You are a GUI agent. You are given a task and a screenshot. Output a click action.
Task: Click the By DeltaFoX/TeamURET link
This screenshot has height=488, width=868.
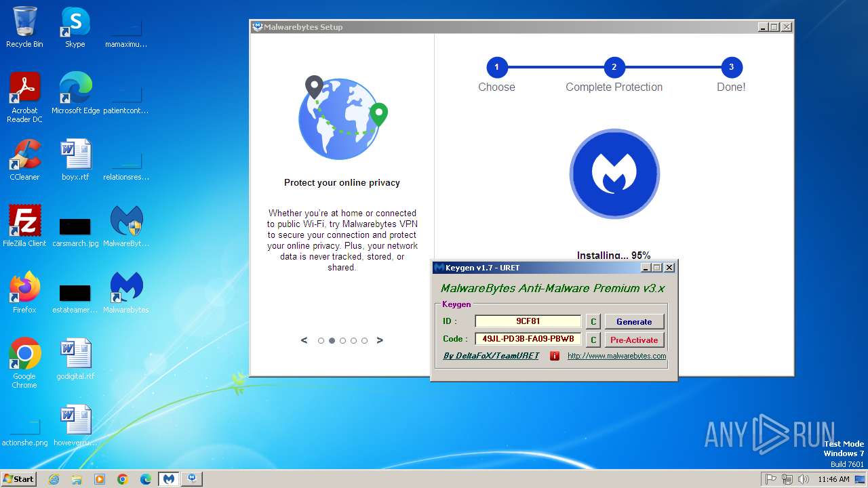491,356
